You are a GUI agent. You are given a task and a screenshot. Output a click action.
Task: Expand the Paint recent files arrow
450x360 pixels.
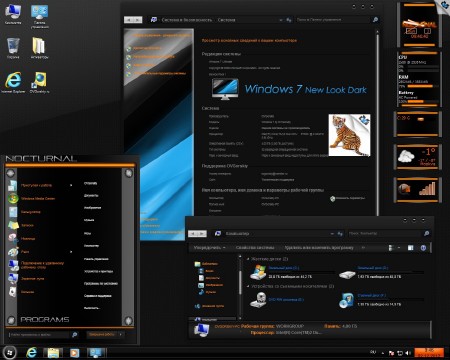pyautogui.click(x=71, y=252)
